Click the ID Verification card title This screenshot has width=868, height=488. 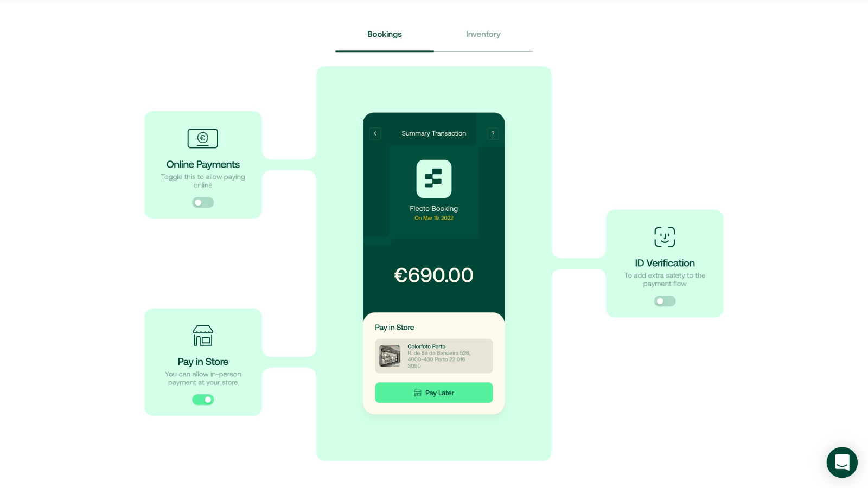(665, 263)
